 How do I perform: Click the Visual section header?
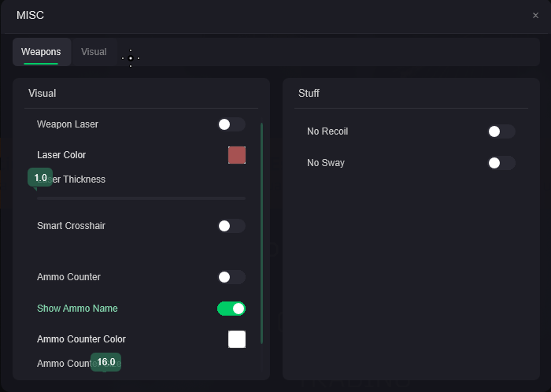pyautogui.click(x=43, y=93)
